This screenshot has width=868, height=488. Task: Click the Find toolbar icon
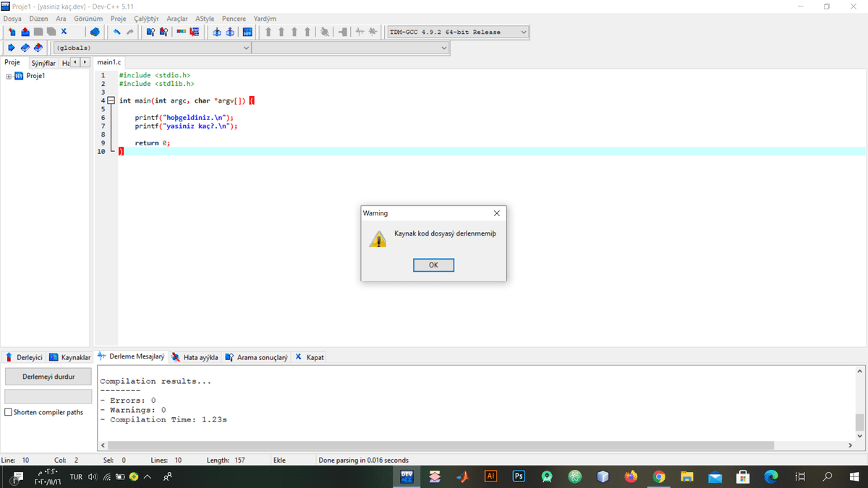[150, 32]
